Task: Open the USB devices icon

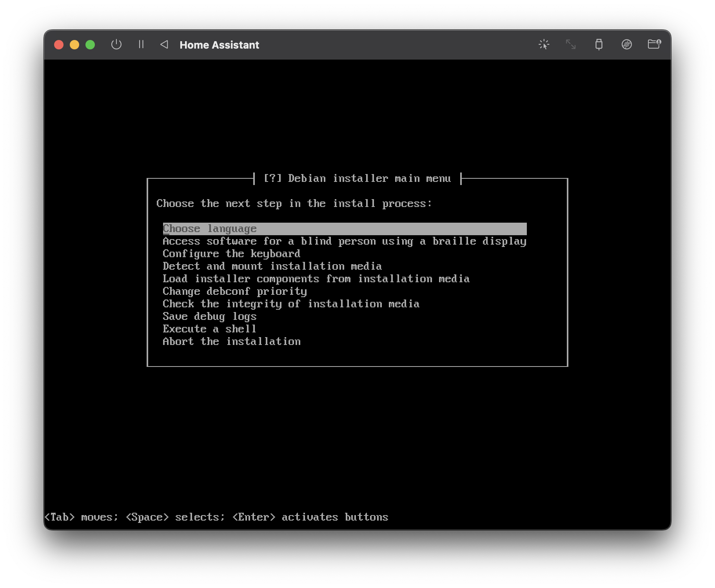Action: click(x=599, y=45)
